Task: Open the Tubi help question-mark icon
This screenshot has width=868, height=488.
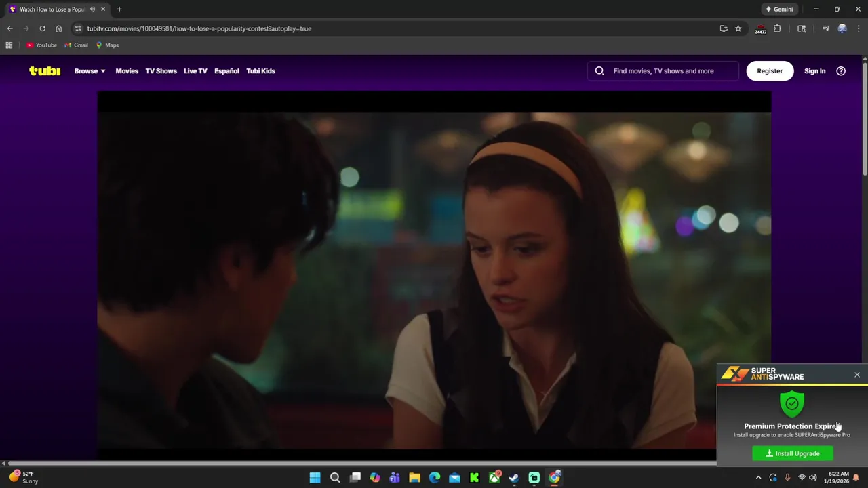Action: coord(841,70)
